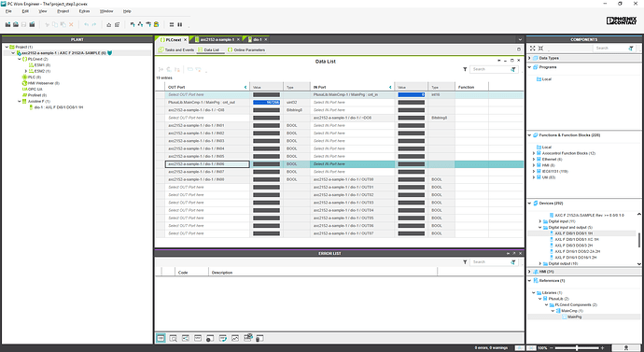644x352 pixels.
Task: Open the editor tabs overflow dropdown arrow
Action: (x=520, y=40)
